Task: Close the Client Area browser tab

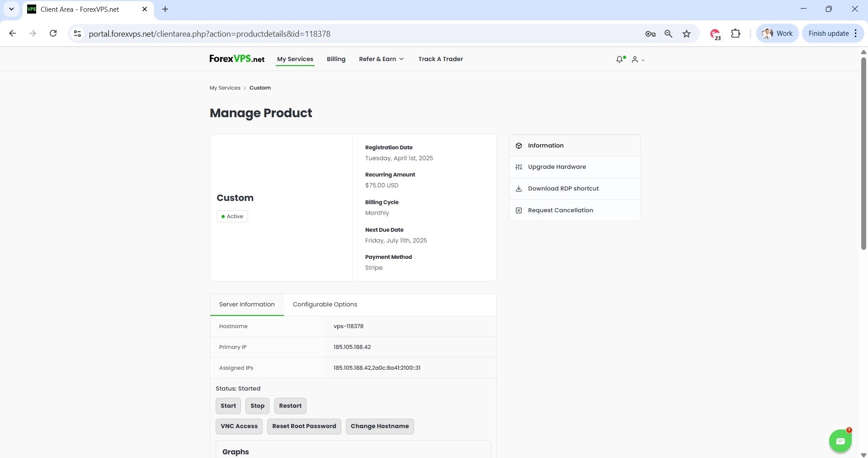Action: pyautogui.click(x=145, y=9)
